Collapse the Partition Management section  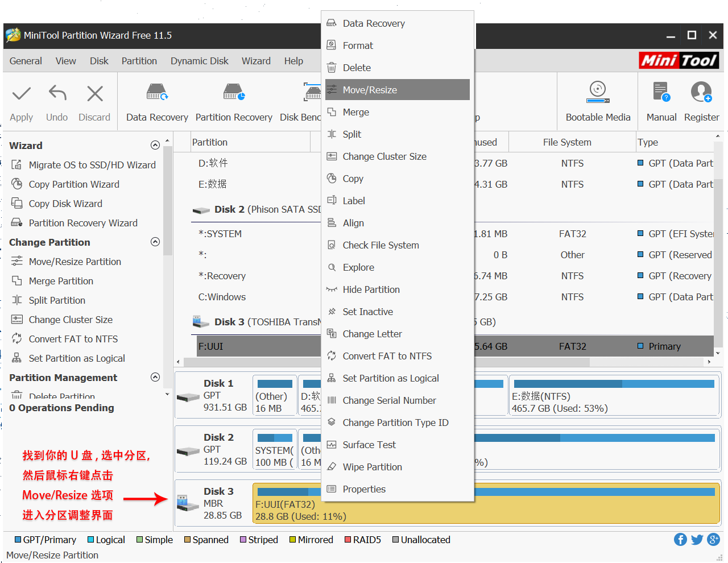coord(155,377)
